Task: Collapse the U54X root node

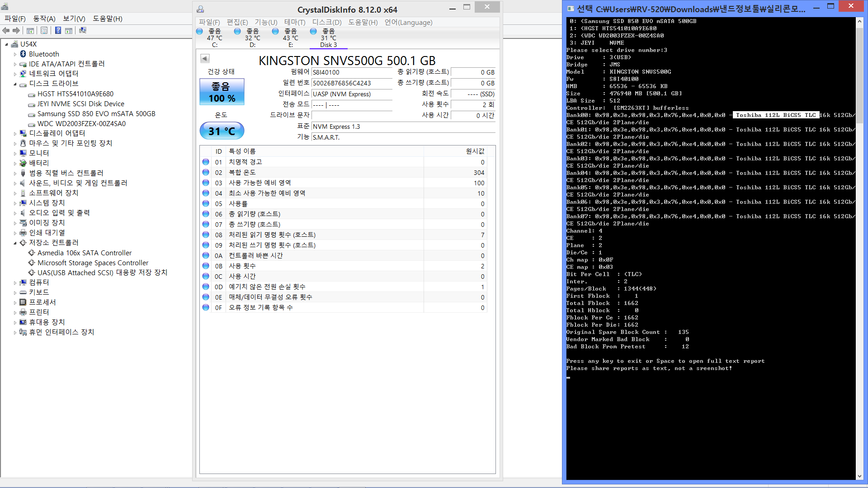Action: (x=6, y=44)
